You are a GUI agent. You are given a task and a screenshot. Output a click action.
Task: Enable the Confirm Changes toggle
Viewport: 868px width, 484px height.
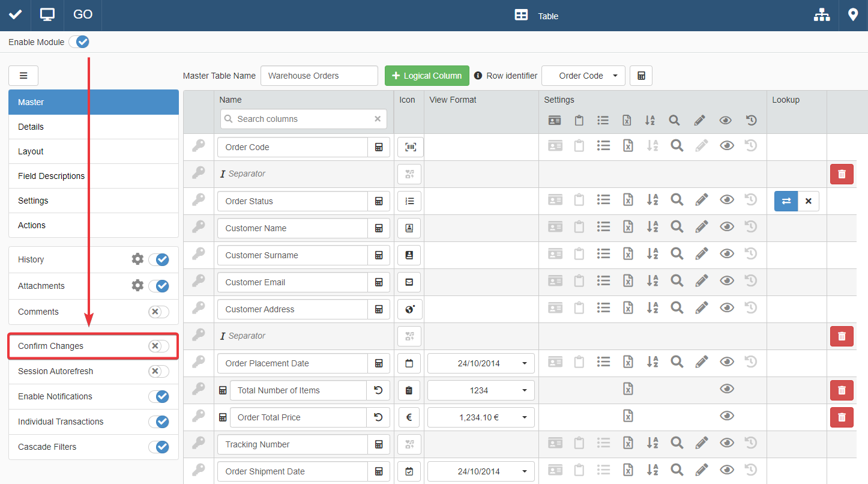(158, 346)
